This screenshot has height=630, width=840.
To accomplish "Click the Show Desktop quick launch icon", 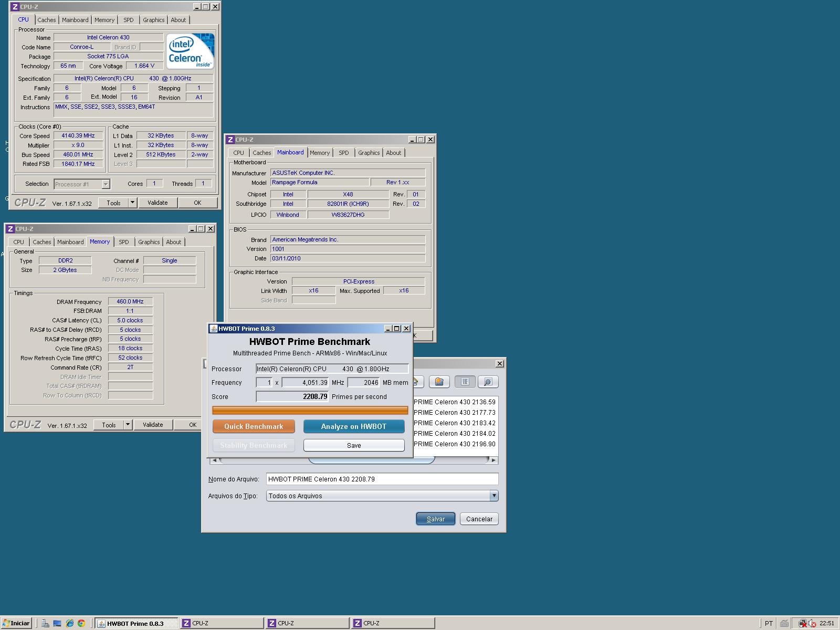I will click(x=57, y=623).
